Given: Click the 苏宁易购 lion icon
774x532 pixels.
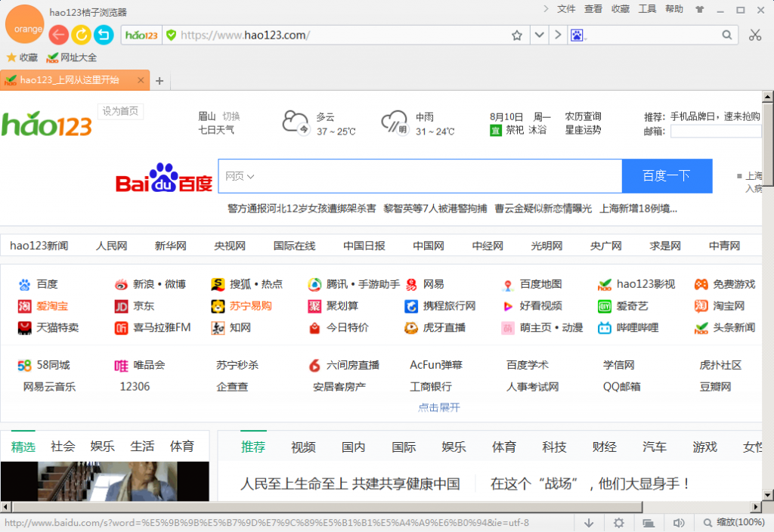Looking at the screenshot, I should coord(218,307).
